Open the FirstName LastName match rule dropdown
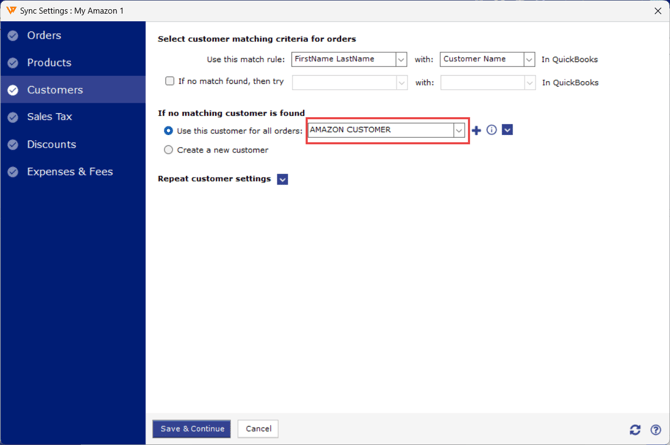This screenshot has width=670, height=445. point(400,60)
